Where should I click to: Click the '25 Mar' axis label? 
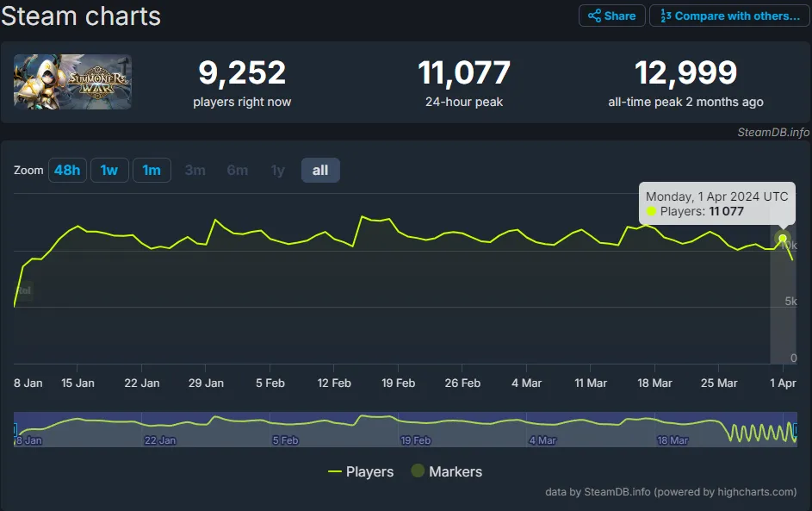719,383
